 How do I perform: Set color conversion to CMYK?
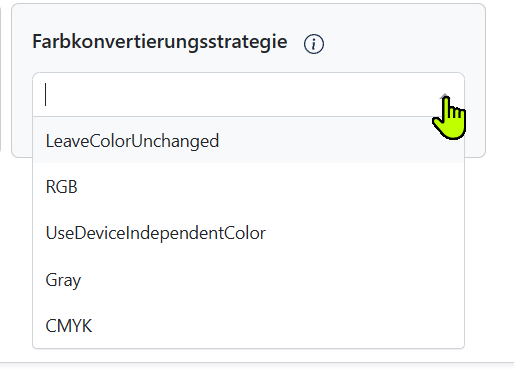[248, 325]
